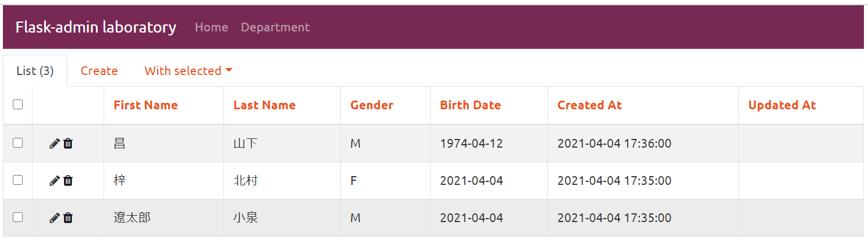The image size is (868, 243).
Task: Check the checkbox for the 梓 row
Action: (17, 180)
